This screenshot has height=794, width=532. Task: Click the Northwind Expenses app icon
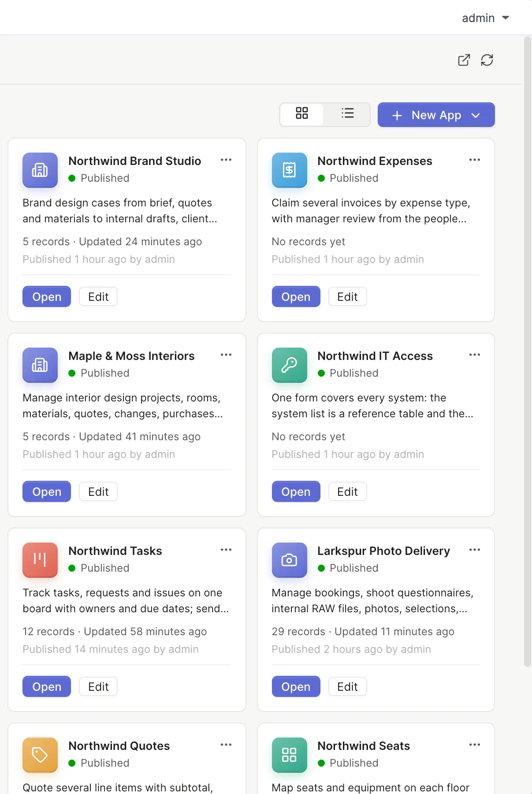290,170
